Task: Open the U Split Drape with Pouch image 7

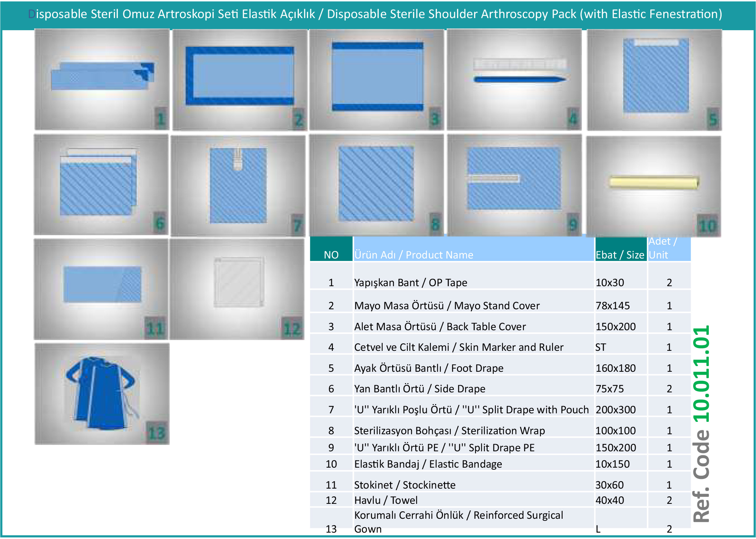Action: [238, 186]
